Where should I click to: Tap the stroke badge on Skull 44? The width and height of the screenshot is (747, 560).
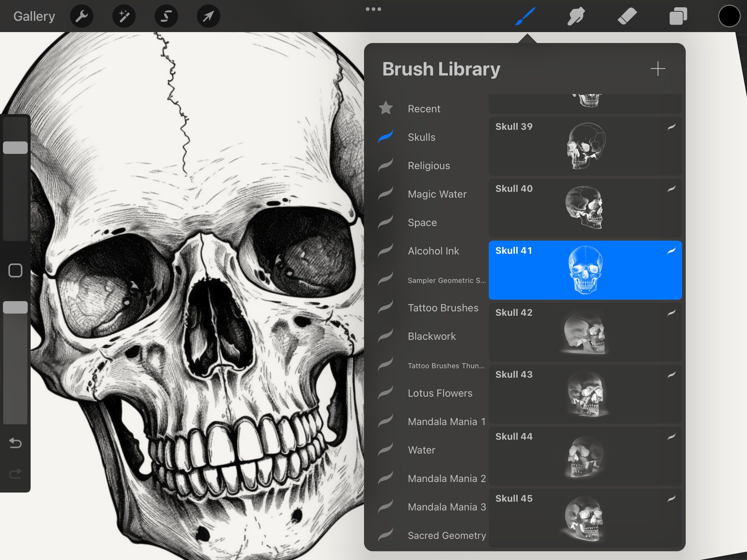[671, 436]
